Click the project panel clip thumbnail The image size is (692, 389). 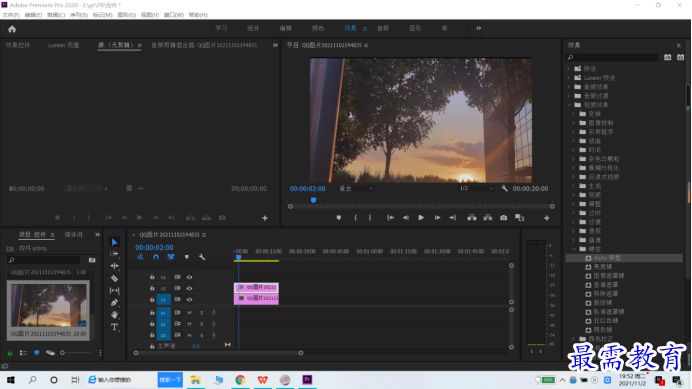coord(49,305)
